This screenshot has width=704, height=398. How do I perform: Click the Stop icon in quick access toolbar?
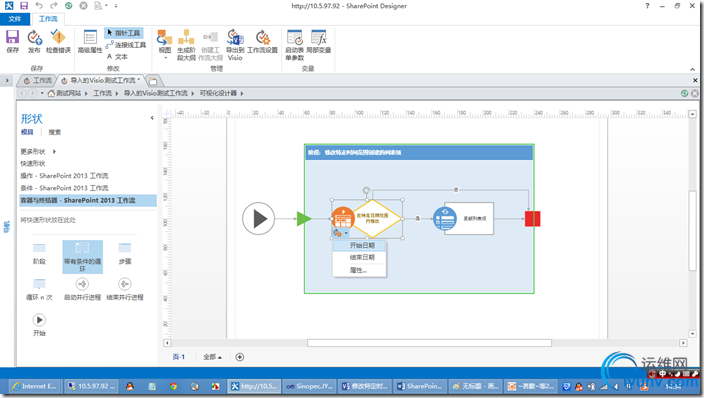pos(84,6)
